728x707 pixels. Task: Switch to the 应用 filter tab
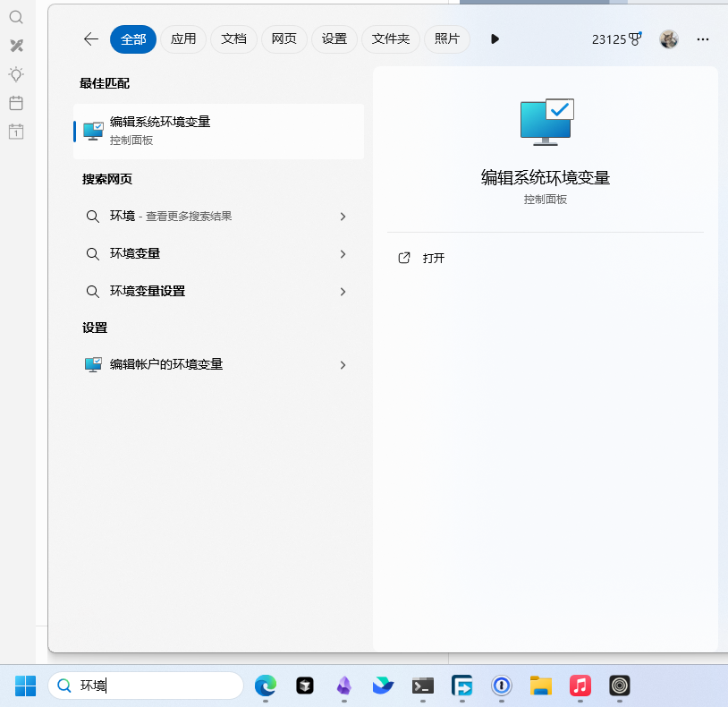point(183,39)
